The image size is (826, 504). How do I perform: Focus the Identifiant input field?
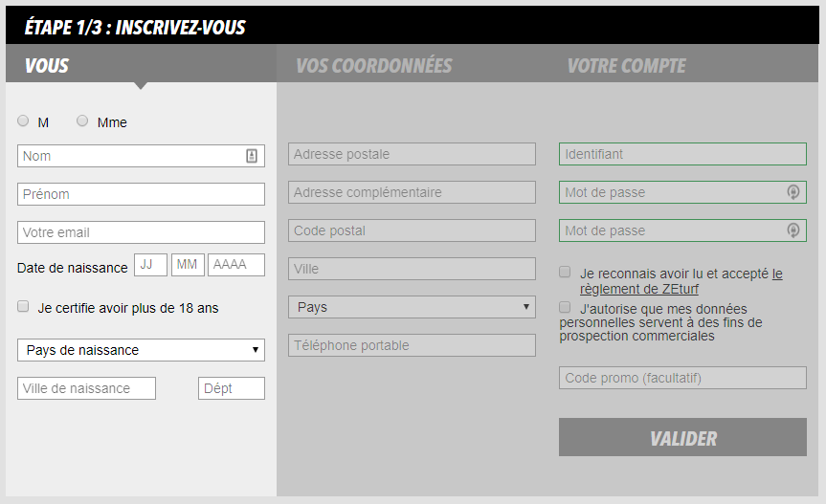[x=682, y=154]
